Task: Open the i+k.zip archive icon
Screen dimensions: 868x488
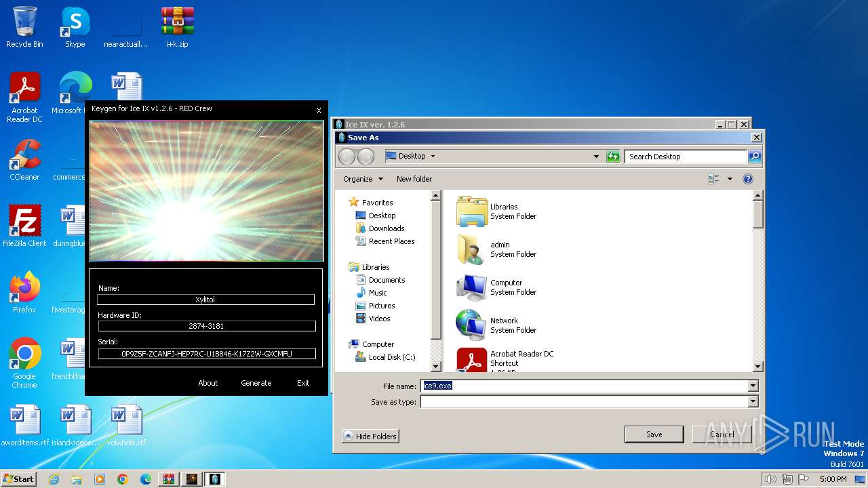Action: (x=177, y=27)
